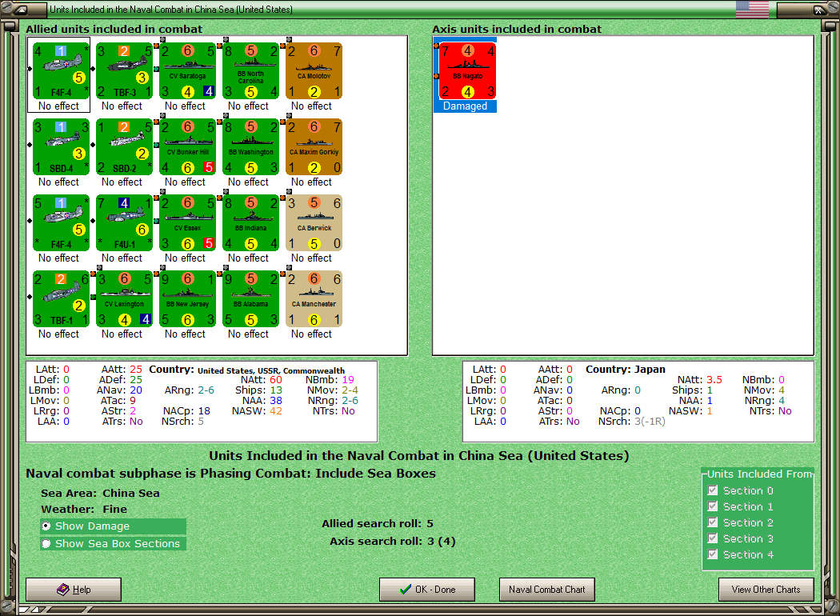Switch to Show Sea Box Sections
The height and width of the screenshot is (616, 840).
click(x=113, y=544)
